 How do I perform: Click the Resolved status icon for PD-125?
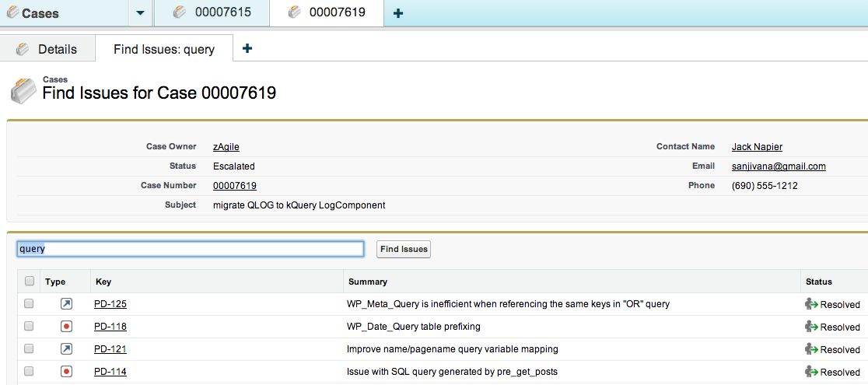(x=811, y=304)
